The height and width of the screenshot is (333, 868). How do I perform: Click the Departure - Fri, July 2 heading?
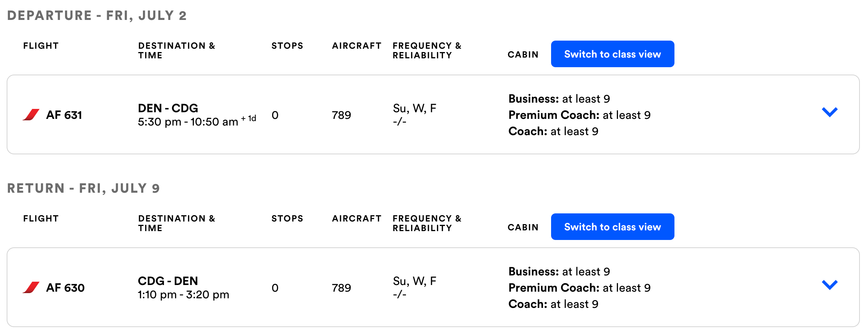[97, 16]
